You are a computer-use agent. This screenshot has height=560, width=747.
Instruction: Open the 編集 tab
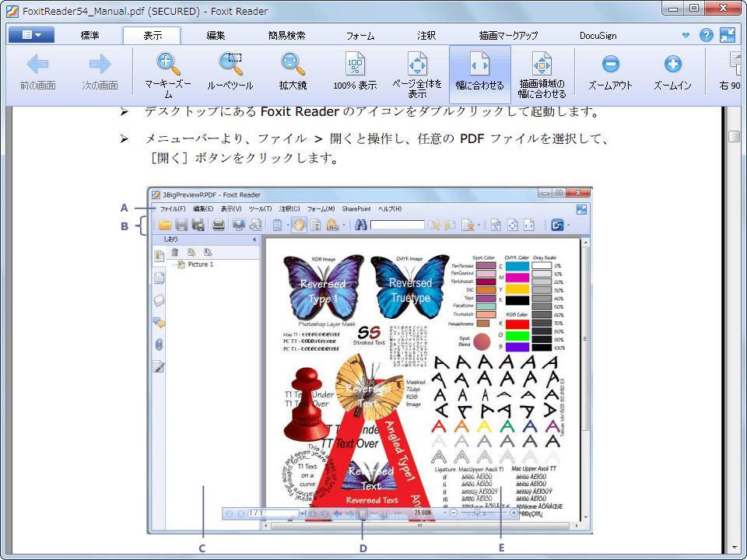point(216,35)
